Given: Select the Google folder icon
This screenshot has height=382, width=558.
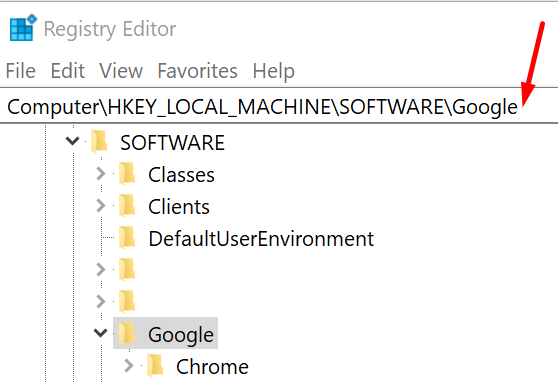Looking at the screenshot, I should point(127,334).
